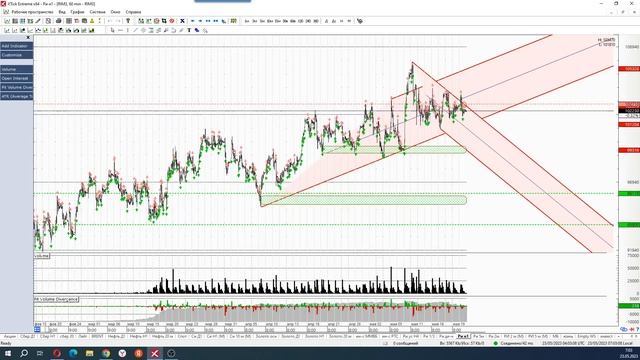This screenshot has width=640, height=360.
Task: Click the green price label on right axis
Action: pos(629,193)
